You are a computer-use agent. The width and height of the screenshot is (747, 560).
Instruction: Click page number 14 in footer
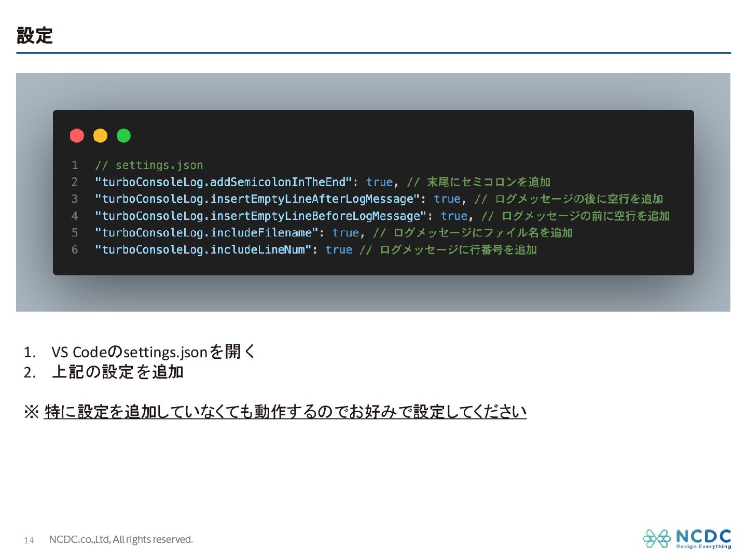[29, 540]
